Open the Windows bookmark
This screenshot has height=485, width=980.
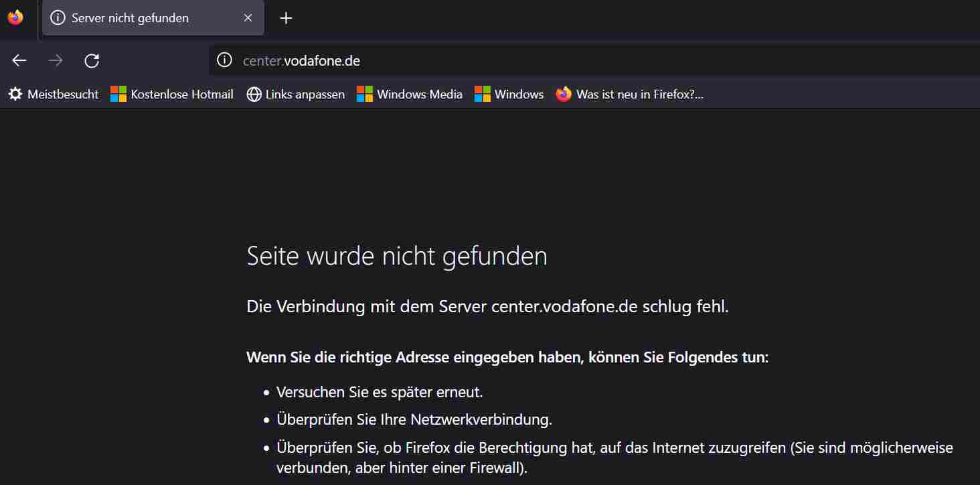click(509, 94)
